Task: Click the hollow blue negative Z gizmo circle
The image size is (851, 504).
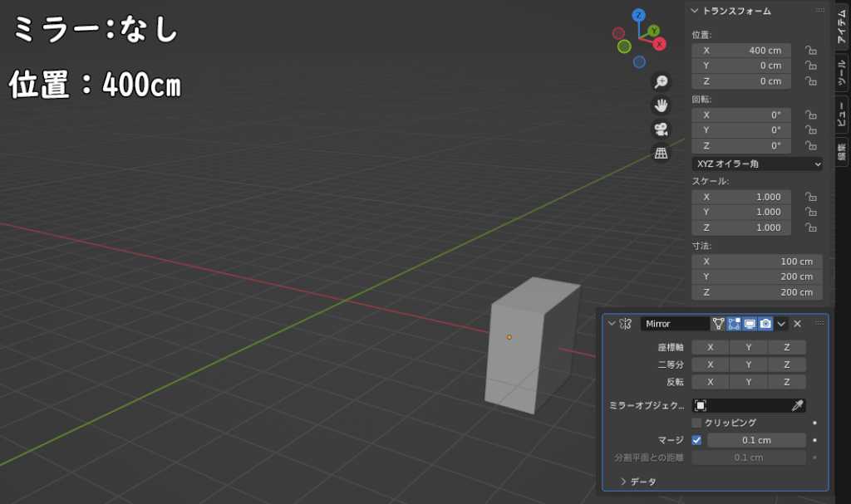Action: (639, 62)
